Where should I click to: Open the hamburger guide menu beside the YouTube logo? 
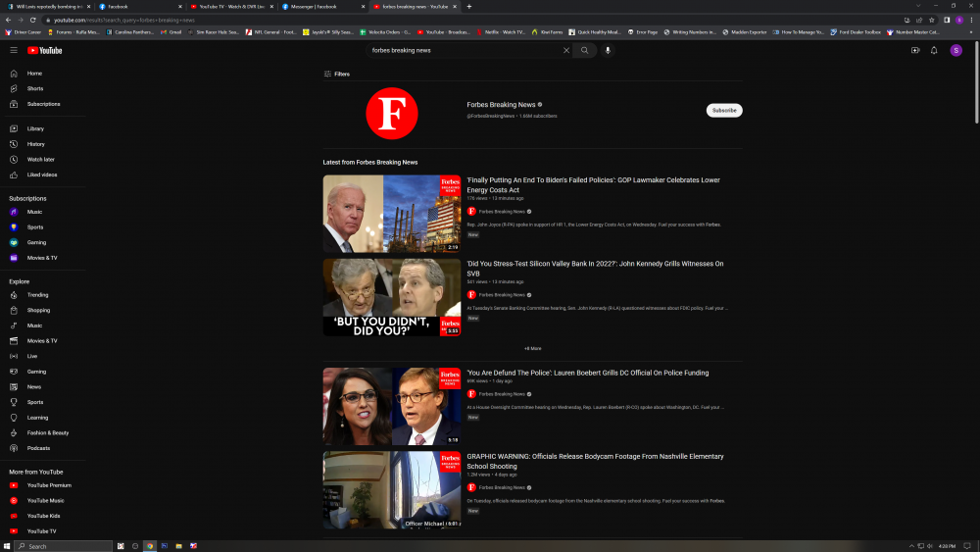[x=14, y=50]
